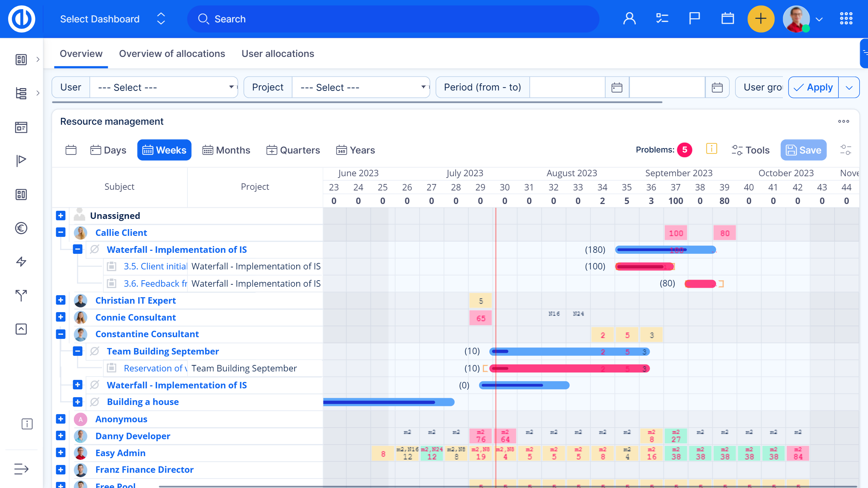Switch to the Weeks view
Image resolution: width=868 pixels, height=488 pixels.
pos(163,150)
